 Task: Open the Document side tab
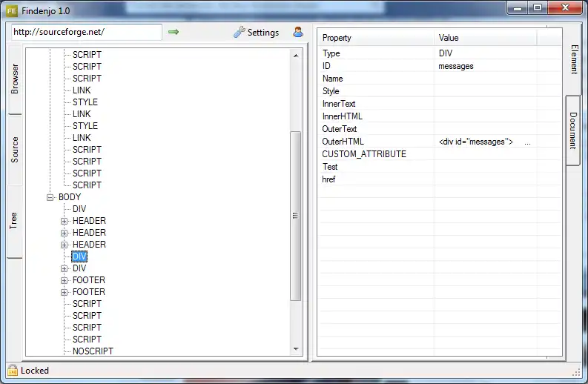[x=573, y=130]
